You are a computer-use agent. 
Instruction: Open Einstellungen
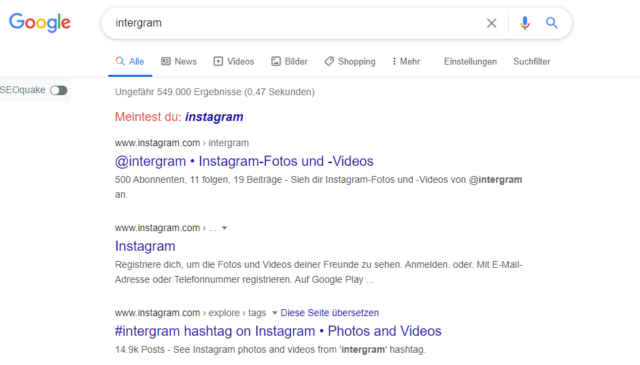click(x=470, y=62)
